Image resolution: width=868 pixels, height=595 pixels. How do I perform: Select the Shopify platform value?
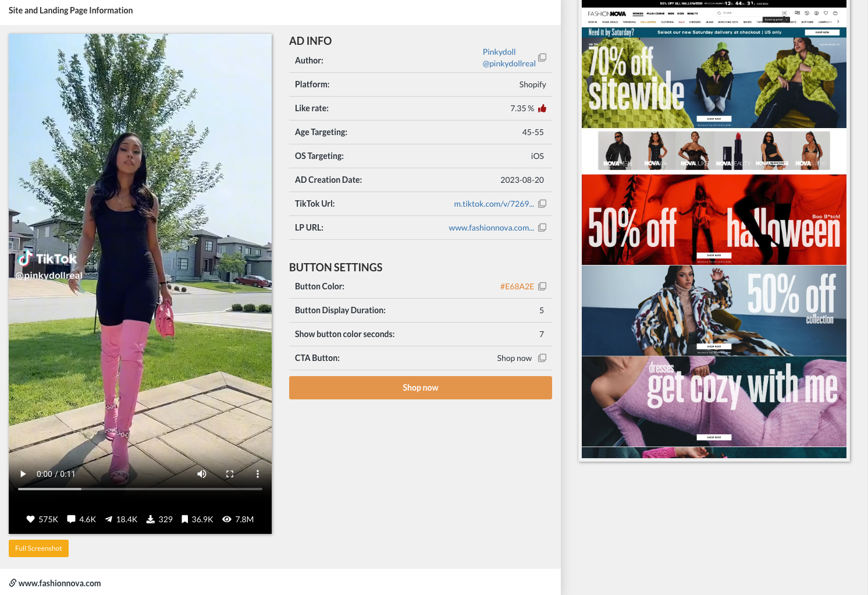click(533, 84)
